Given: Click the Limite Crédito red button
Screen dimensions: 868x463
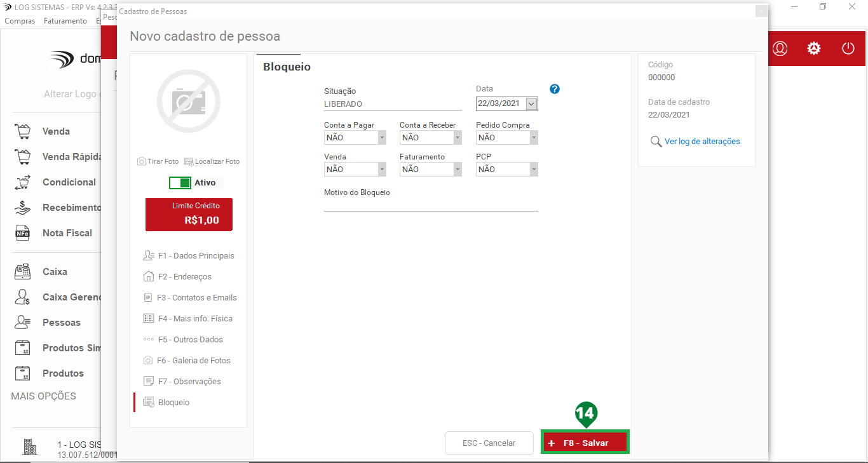Looking at the screenshot, I should pos(189,215).
